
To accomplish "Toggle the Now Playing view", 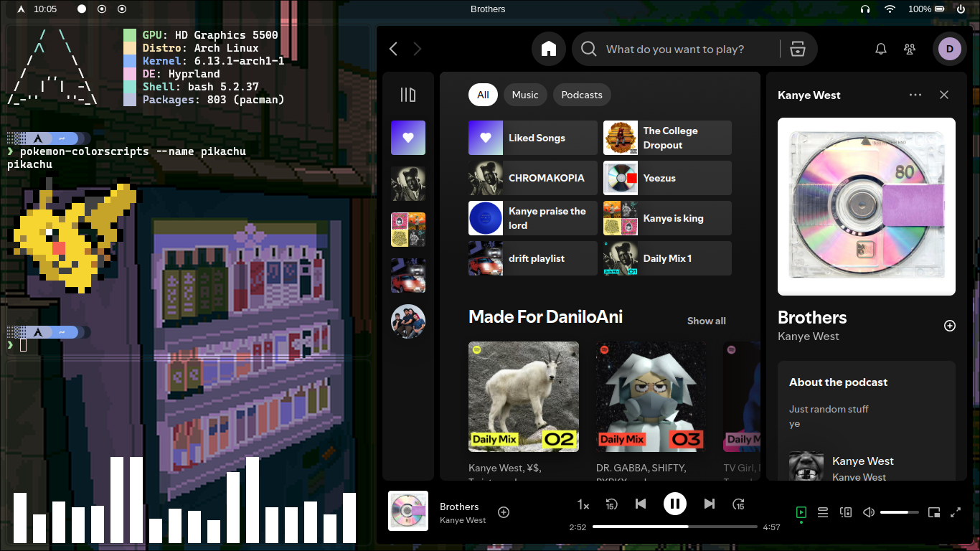I will point(801,512).
